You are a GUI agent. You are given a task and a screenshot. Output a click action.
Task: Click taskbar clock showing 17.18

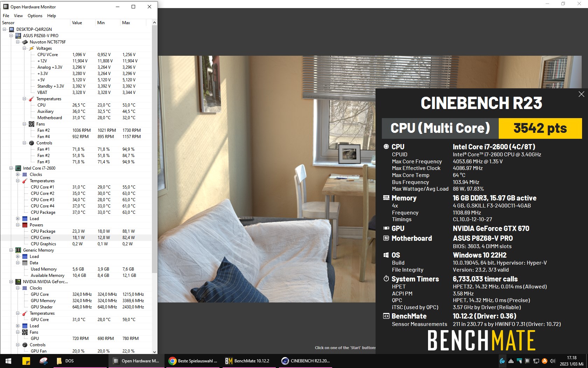tap(572, 361)
